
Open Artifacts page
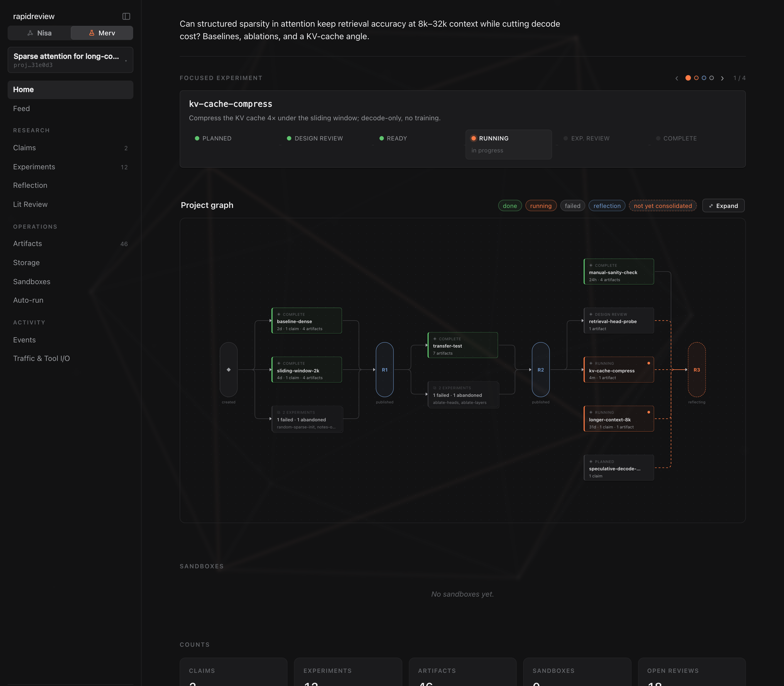71,244
